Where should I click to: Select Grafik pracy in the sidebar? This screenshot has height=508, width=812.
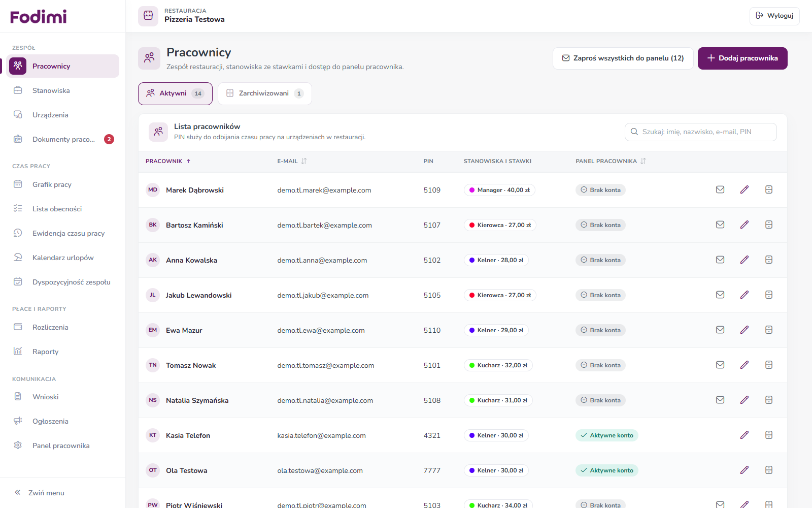63,184
